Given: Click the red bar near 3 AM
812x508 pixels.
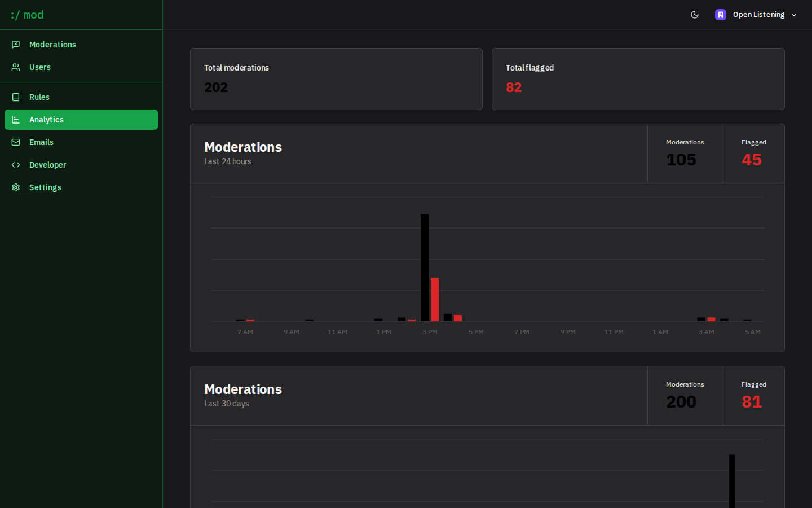Looking at the screenshot, I should (712, 319).
